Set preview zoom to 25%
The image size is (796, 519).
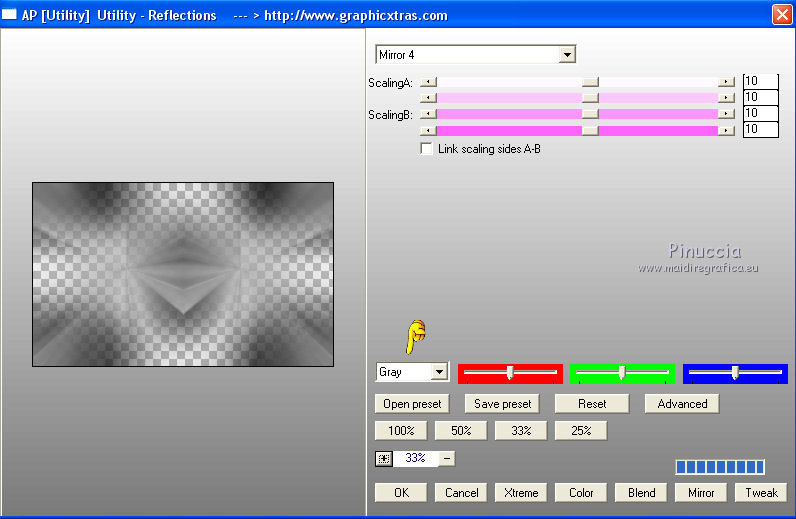coord(581,431)
